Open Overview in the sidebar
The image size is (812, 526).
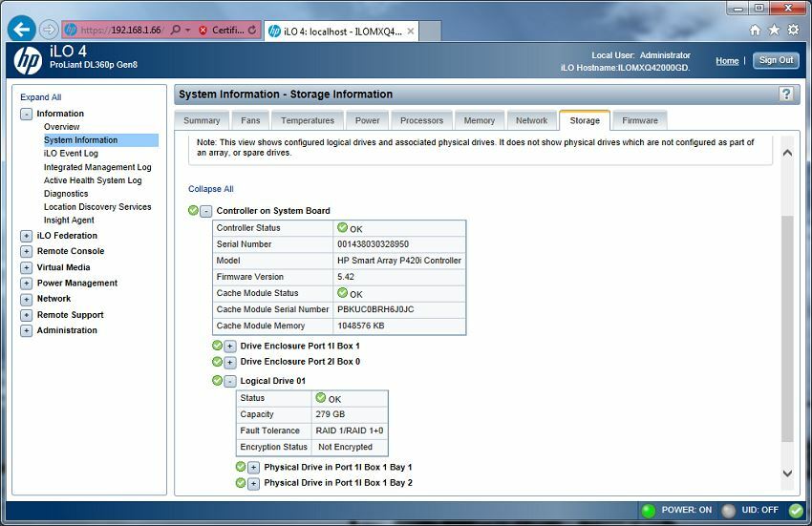point(62,127)
